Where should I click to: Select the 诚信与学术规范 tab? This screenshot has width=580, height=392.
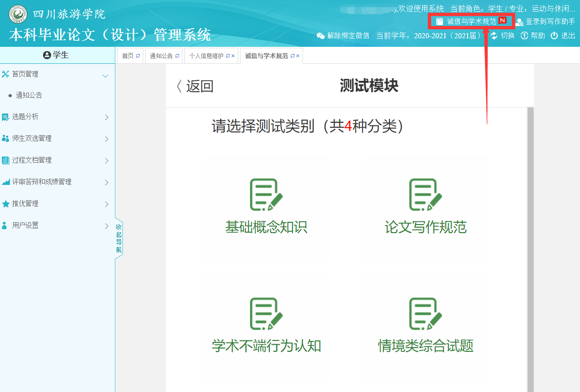click(271, 56)
